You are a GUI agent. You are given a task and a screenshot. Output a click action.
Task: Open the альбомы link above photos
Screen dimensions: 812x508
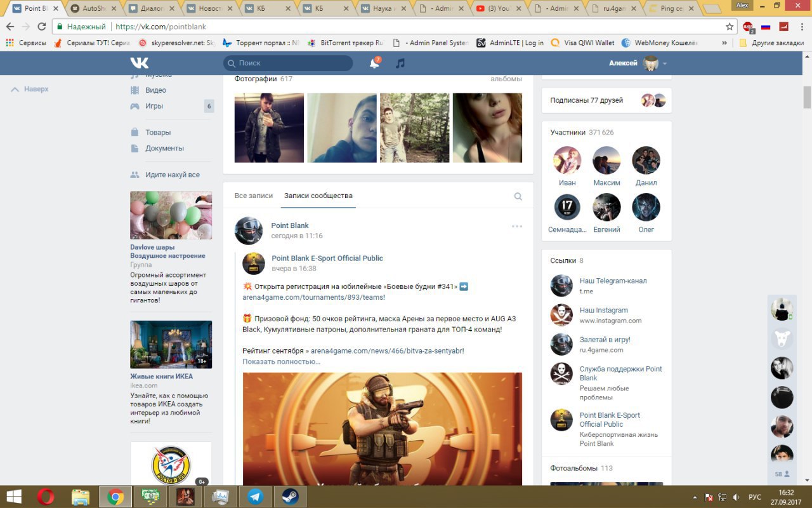click(506, 79)
